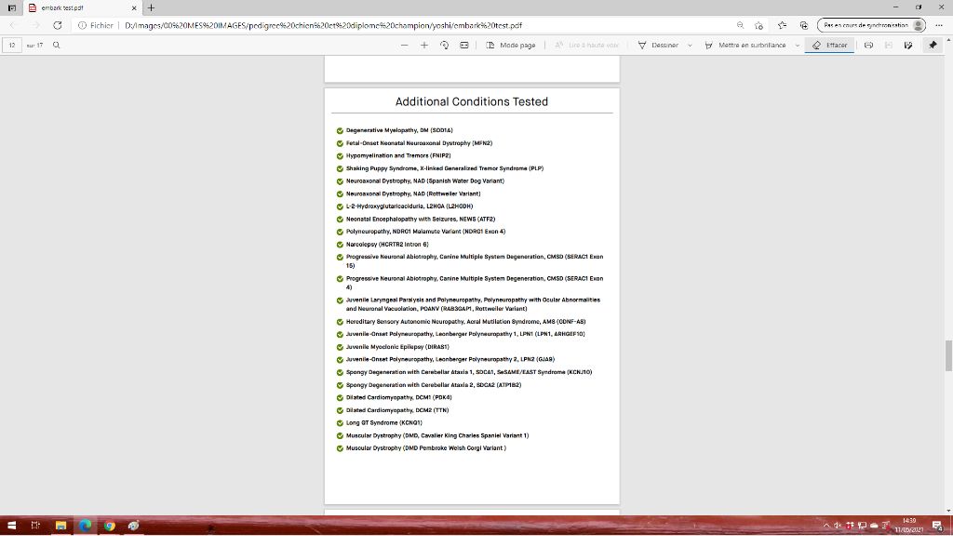Toggle pin for the PDF toolbar

(x=933, y=45)
